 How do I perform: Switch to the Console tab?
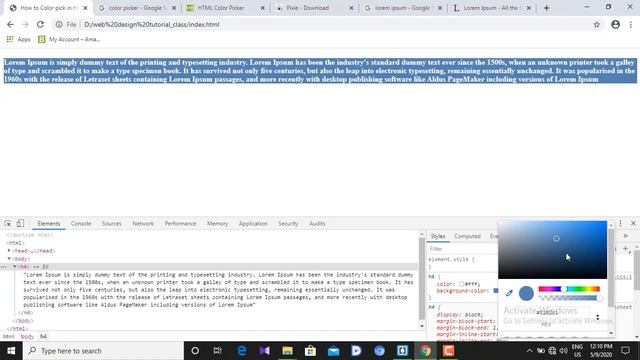tap(81, 223)
